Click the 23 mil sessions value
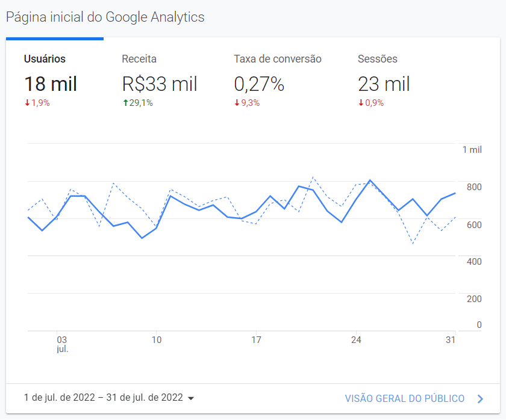Screen dimensions: 506x420 (384, 84)
